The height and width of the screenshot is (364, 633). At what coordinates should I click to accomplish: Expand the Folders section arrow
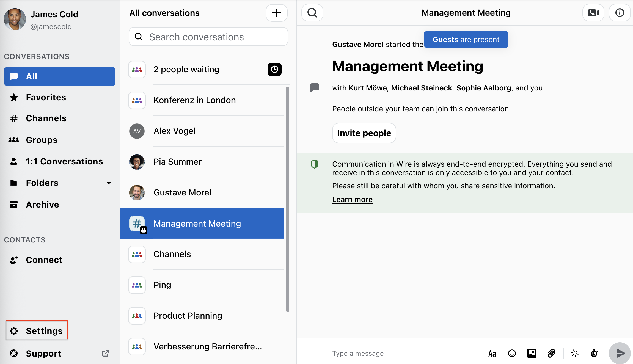click(x=109, y=183)
